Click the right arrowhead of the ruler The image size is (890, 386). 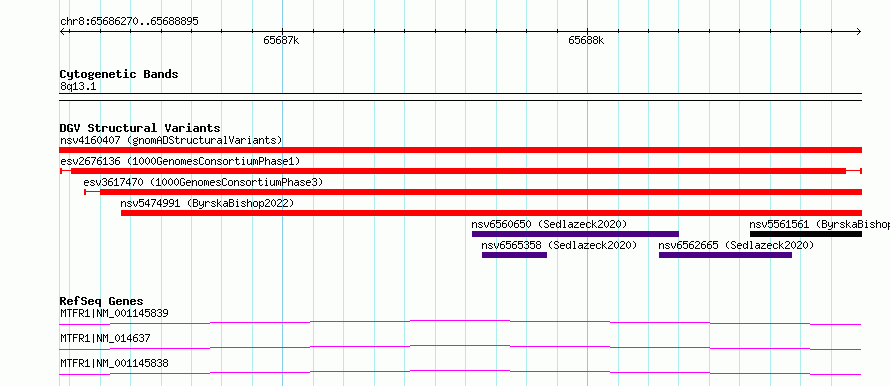coord(859,32)
